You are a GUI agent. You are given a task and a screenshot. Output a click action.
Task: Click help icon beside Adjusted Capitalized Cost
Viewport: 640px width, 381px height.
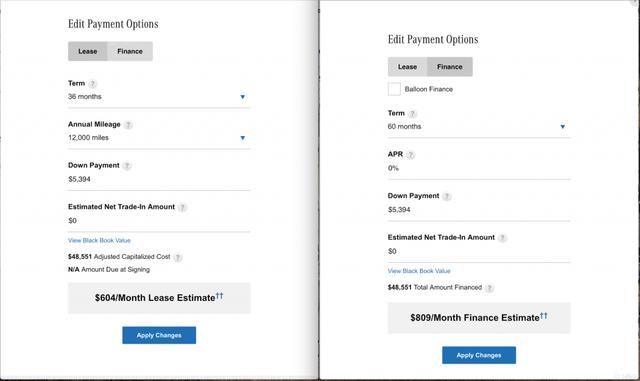178,257
